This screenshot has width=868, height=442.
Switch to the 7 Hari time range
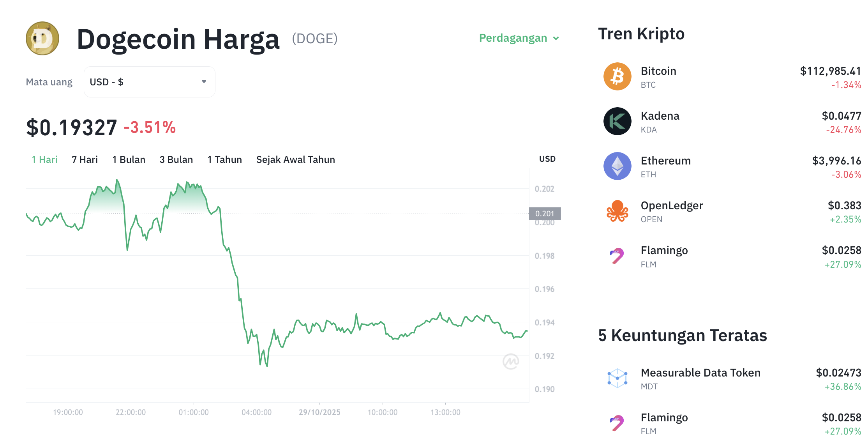[x=84, y=159]
